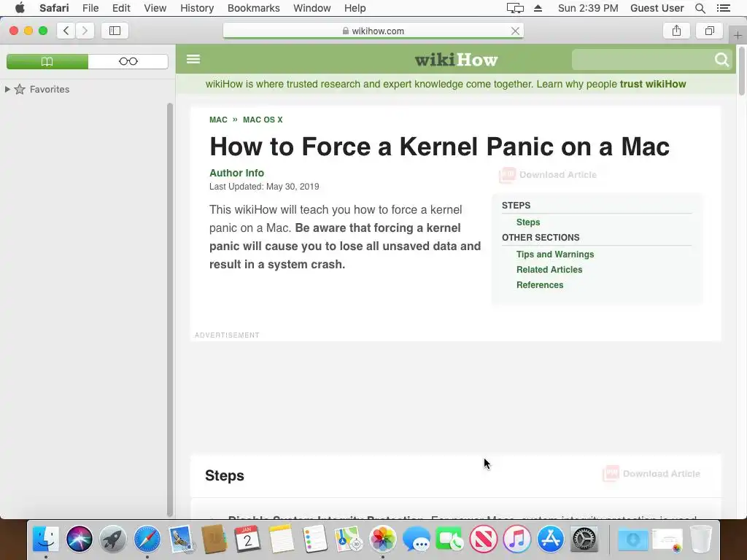Open the View menu
Image resolution: width=747 pixels, height=560 pixels.
(x=155, y=8)
